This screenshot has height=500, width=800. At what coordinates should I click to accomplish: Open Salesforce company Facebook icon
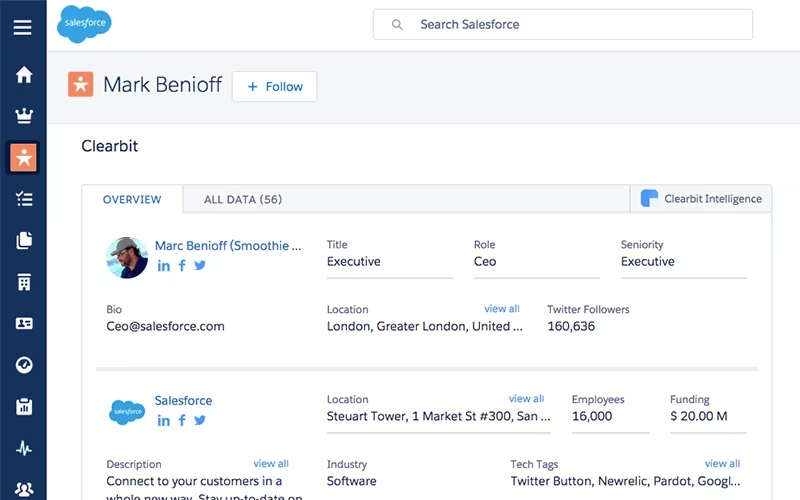(x=182, y=420)
